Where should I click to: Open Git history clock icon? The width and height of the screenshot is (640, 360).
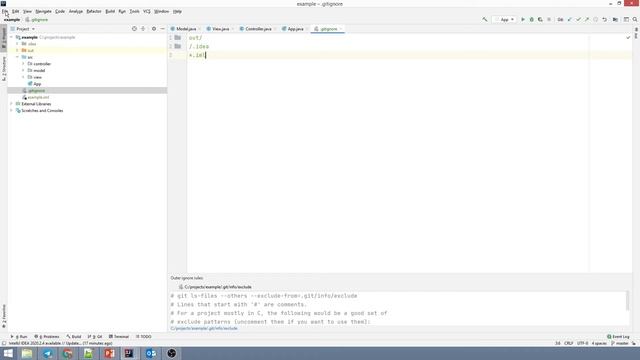tap(596, 20)
